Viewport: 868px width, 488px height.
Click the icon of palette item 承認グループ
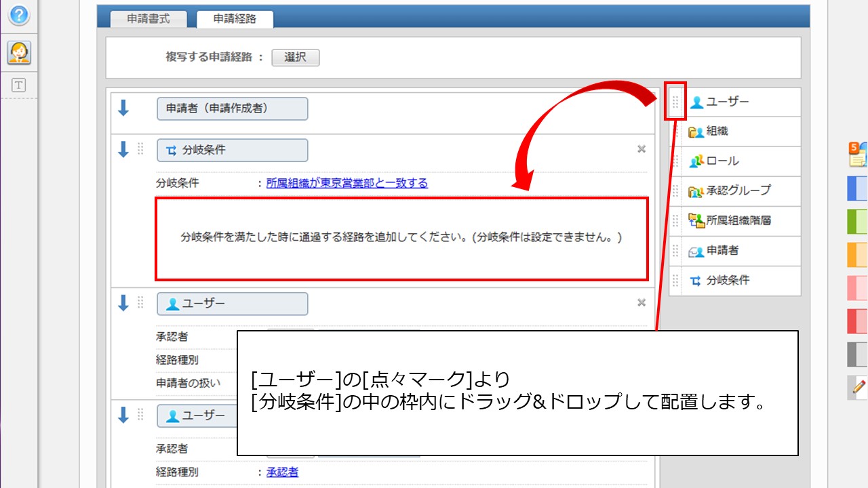[x=696, y=191]
